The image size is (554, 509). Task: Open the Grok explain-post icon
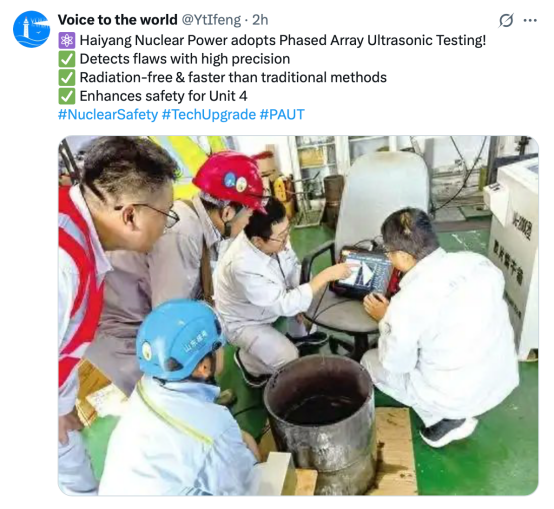(x=506, y=20)
